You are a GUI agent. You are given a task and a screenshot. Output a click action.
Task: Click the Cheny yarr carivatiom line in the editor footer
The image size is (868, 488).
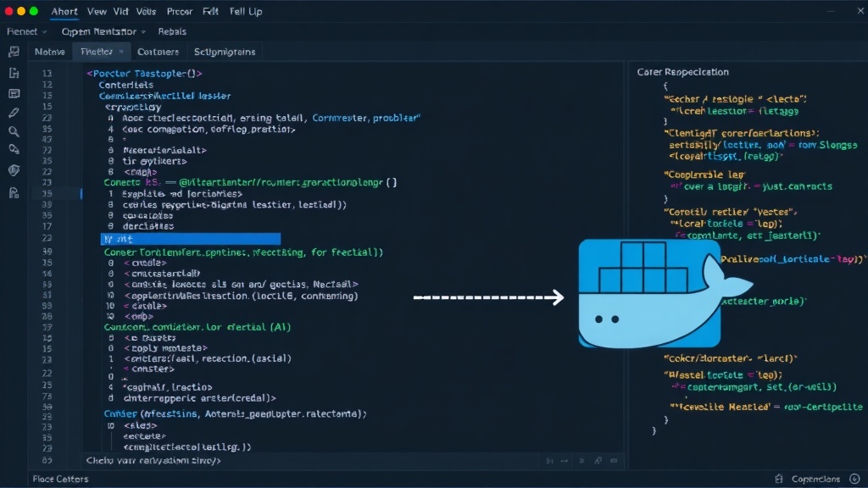[153, 460]
